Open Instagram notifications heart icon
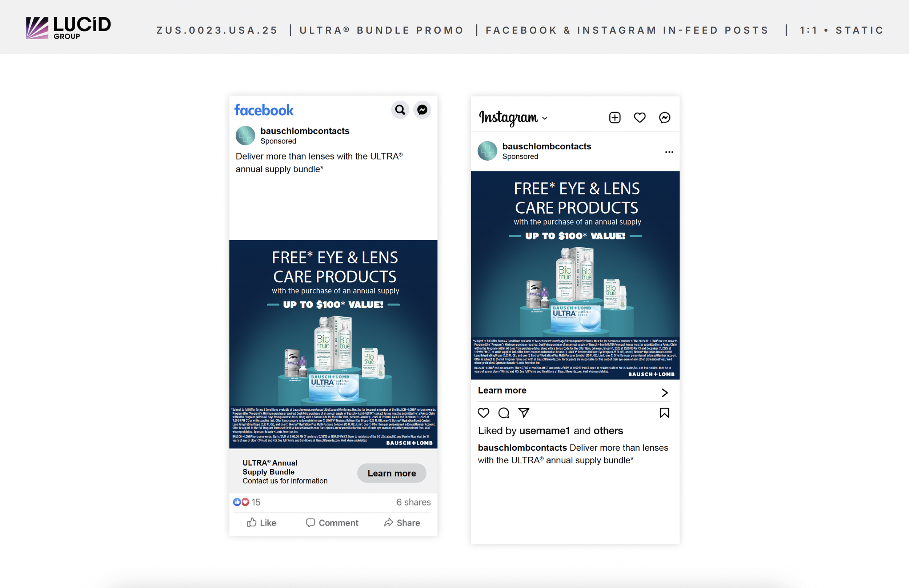Image resolution: width=909 pixels, height=588 pixels. tap(640, 118)
